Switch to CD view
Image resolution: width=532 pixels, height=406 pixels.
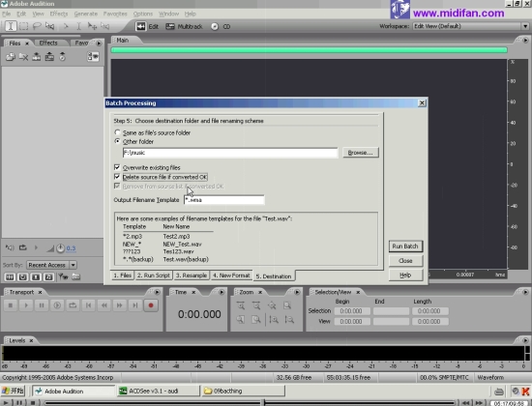221,26
